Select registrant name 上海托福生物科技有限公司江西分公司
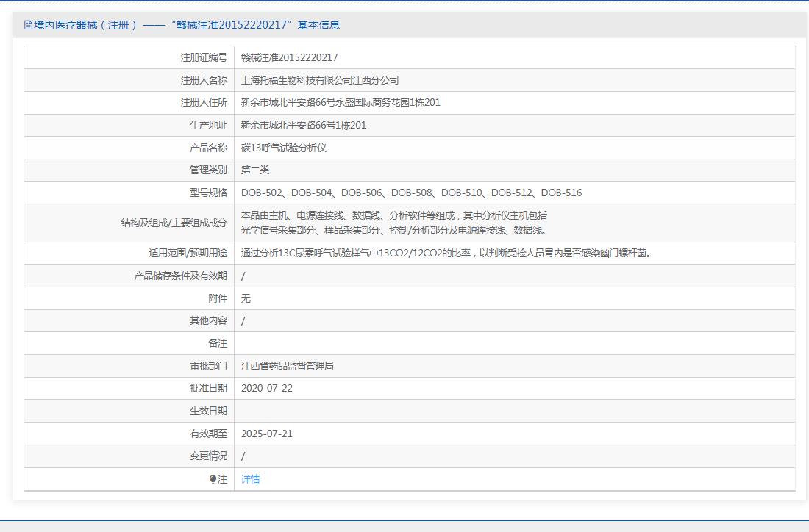This screenshot has width=809, height=532. point(320,80)
